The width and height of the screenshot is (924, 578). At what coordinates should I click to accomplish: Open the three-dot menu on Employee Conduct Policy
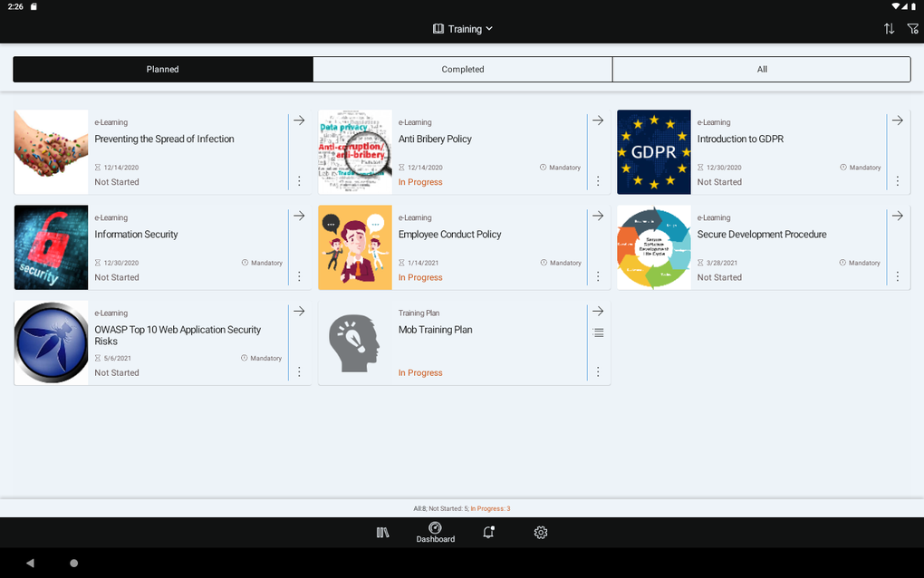tap(598, 276)
